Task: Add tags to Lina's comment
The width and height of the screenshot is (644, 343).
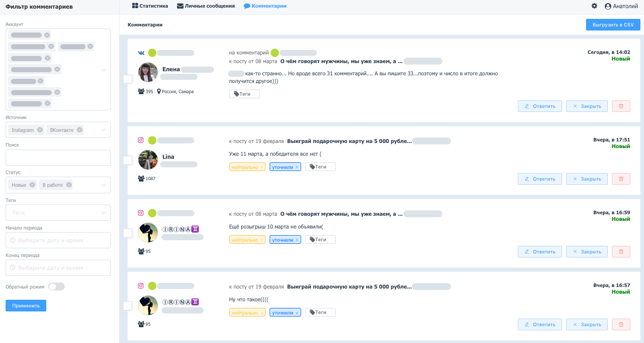Action: (320, 166)
